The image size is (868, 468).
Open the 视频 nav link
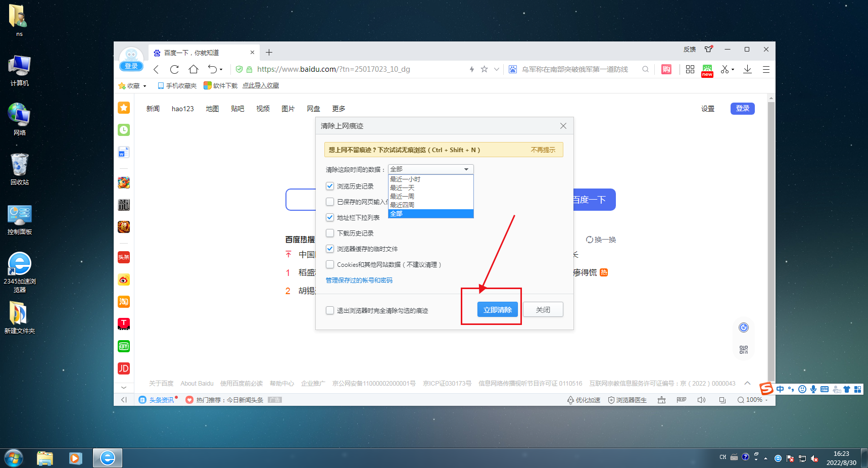[x=263, y=109]
